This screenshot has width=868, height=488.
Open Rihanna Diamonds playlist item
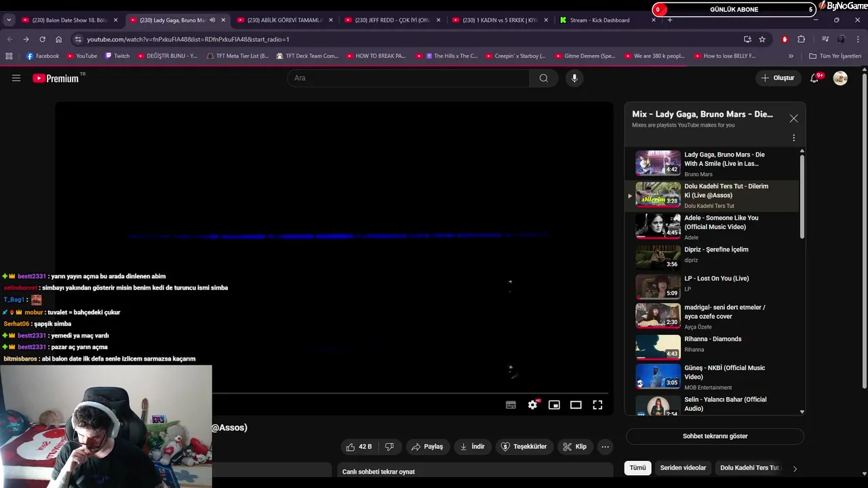click(x=713, y=346)
